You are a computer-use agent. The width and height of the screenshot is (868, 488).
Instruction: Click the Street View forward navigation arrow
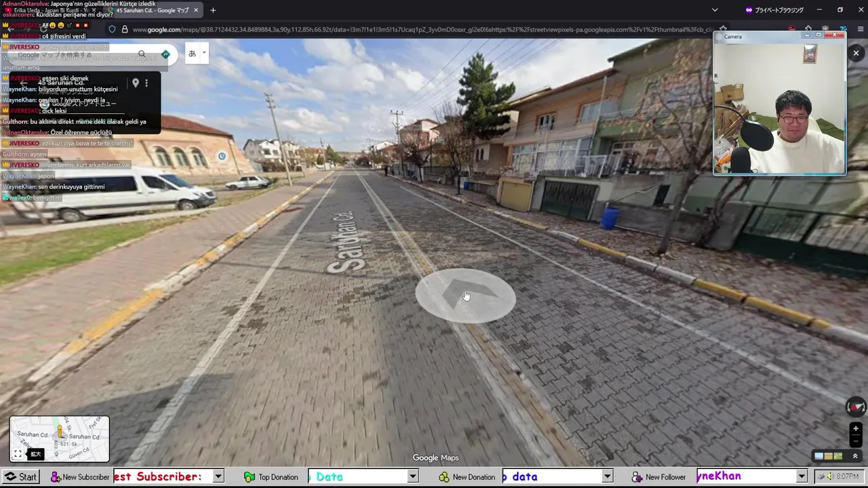click(x=465, y=296)
